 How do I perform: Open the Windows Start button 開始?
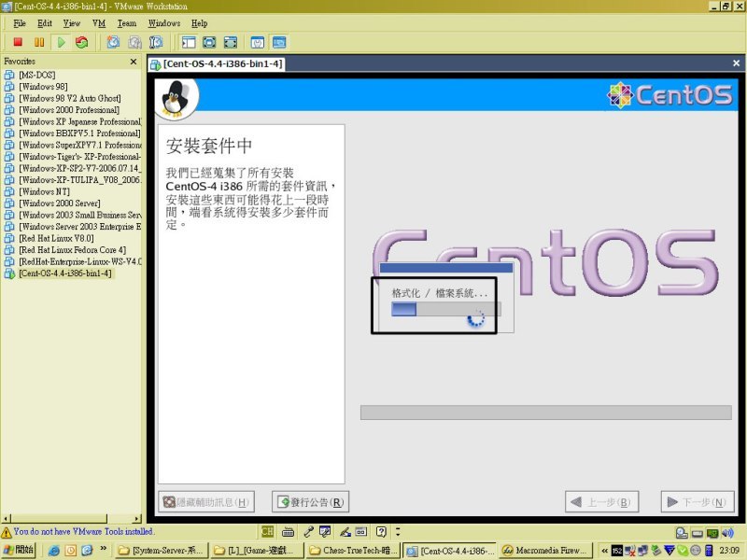[19, 551]
